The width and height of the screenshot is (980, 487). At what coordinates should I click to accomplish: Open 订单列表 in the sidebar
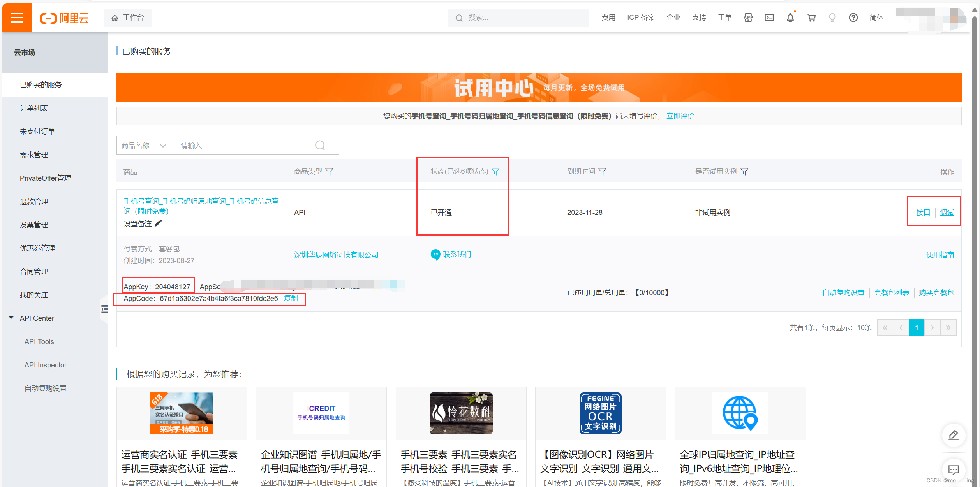[x=34, y=108]
